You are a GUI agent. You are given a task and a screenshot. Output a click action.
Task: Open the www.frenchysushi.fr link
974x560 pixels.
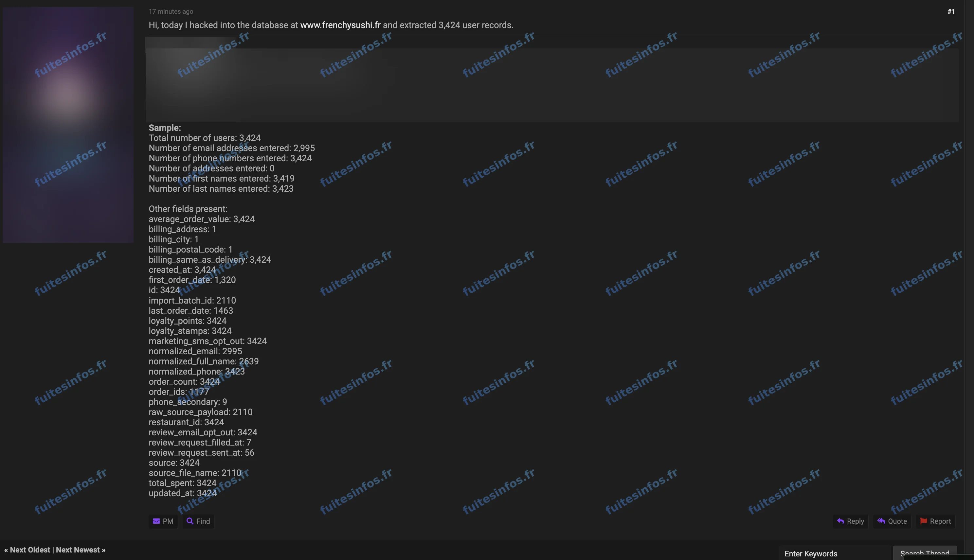coord(340,25)
